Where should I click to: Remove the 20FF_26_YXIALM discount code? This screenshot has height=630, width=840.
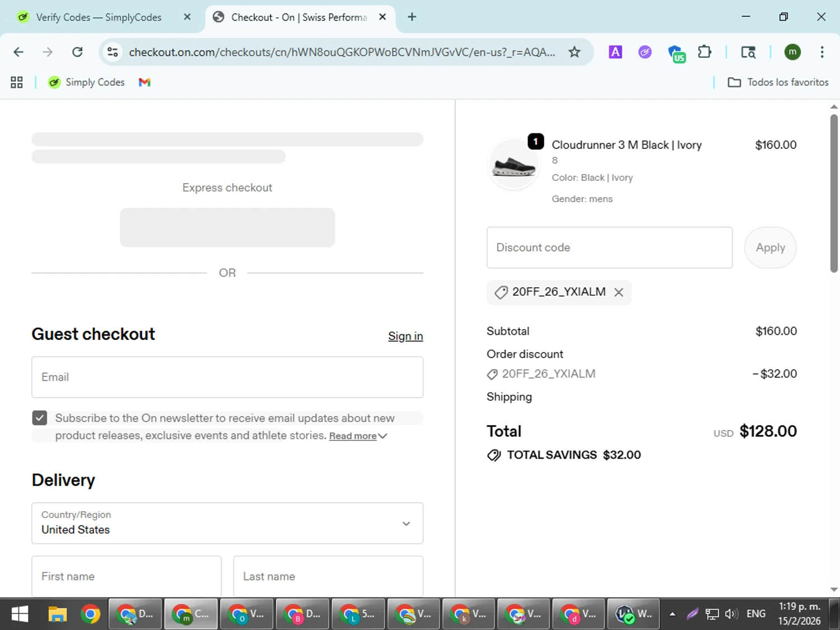click(x=619, y=292)
